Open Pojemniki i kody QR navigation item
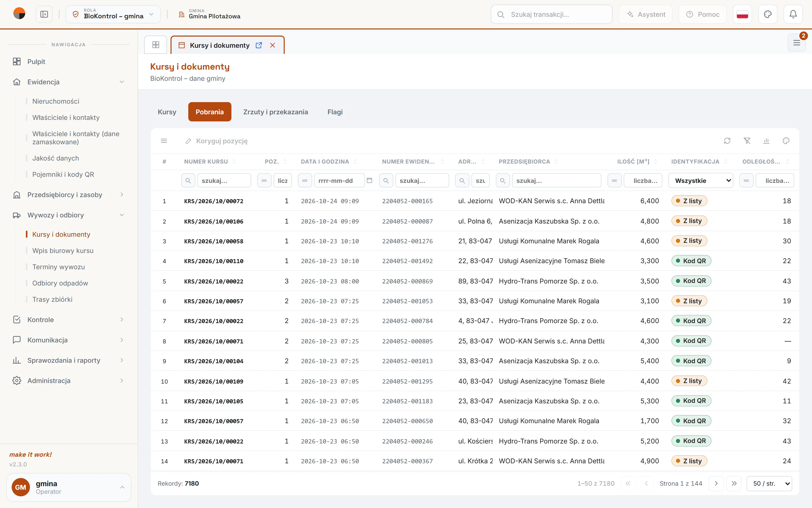The image size is (812, 508). pos(63,174)
